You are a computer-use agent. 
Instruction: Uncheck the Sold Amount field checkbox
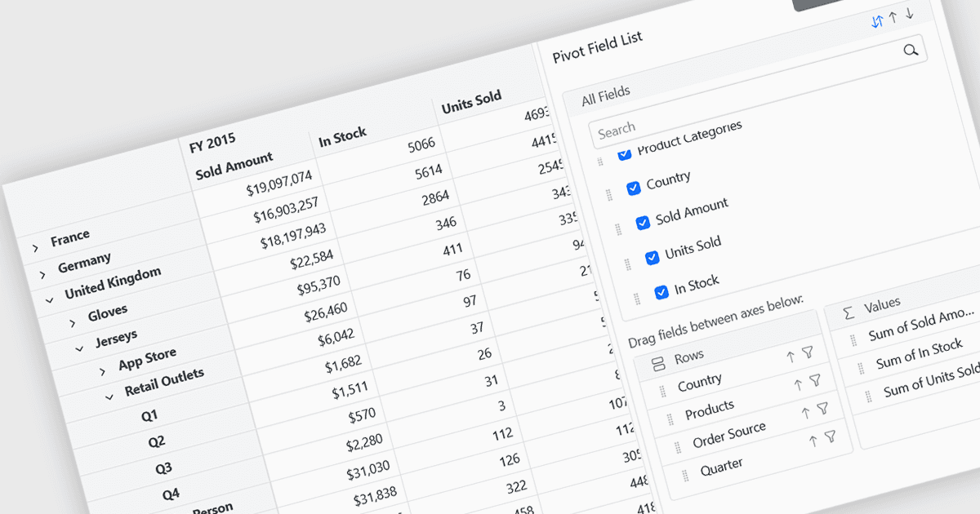(643, 223)
